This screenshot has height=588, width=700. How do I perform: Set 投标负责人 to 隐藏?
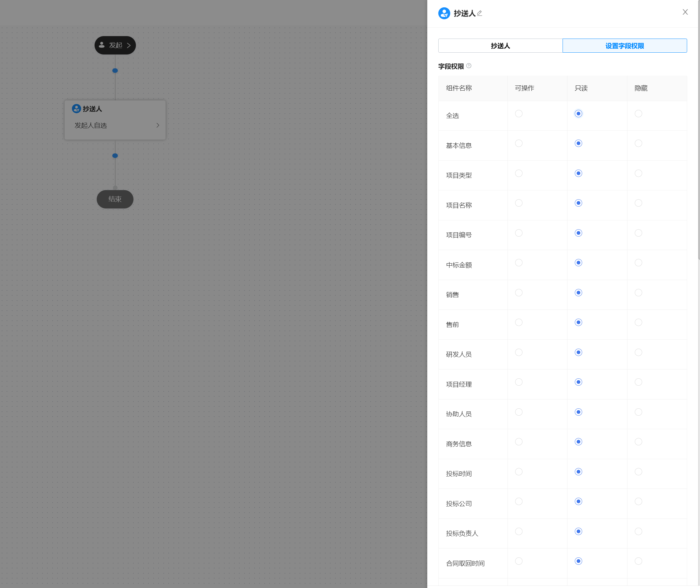pos(638,531)
